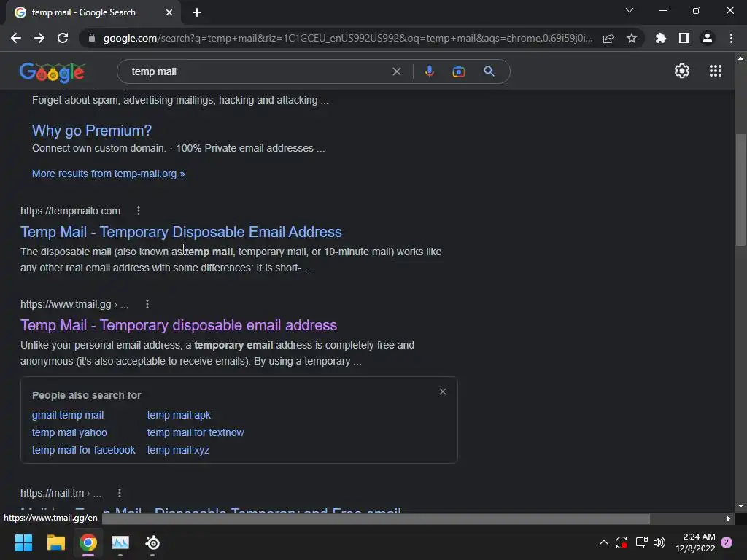
Task: Open the network tray icon
Action: 641,542
